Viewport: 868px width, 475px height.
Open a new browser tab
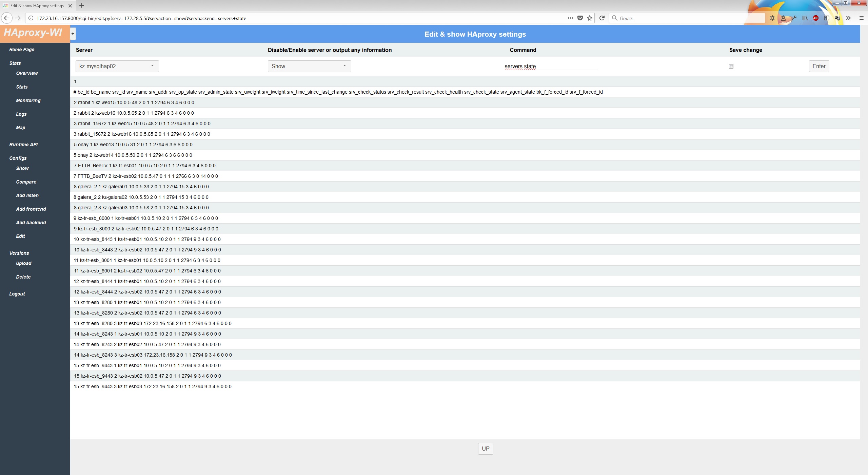pyautogui.click(x=82, y=5)
